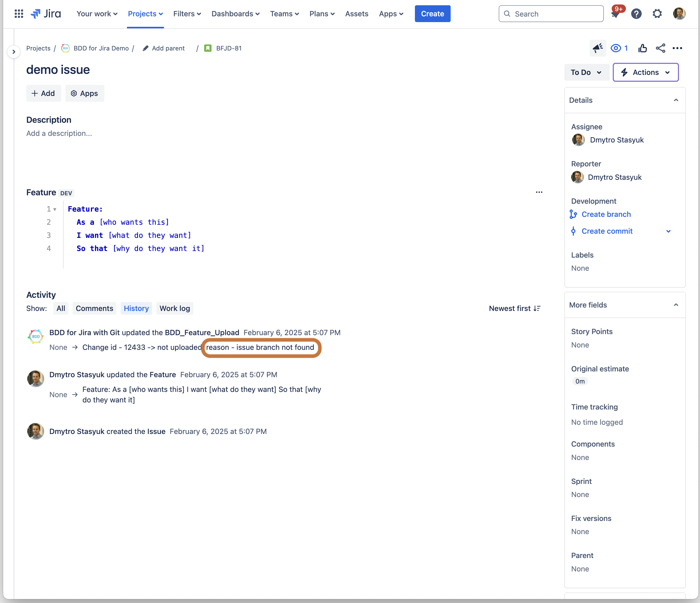Image resolution: width=700 pixels, height=603 pixels.
Task: Fold the Feature code at line 1 arrow
Action: 55,209
